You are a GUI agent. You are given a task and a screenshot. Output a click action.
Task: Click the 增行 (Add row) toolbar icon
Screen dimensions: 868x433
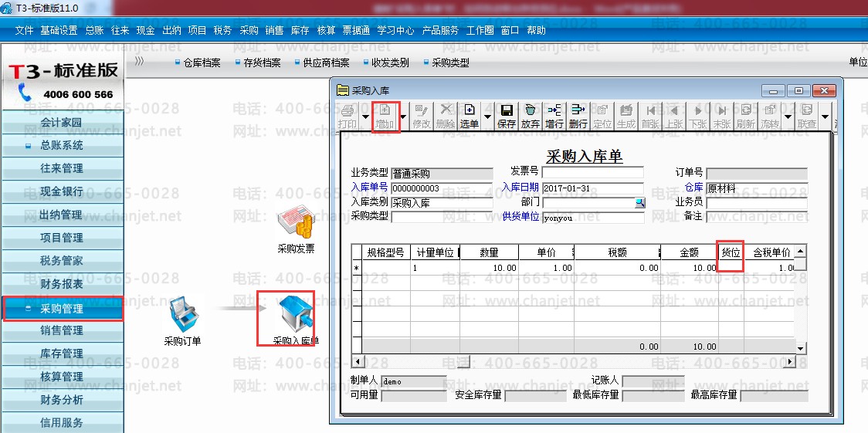(x=554, y=117)
